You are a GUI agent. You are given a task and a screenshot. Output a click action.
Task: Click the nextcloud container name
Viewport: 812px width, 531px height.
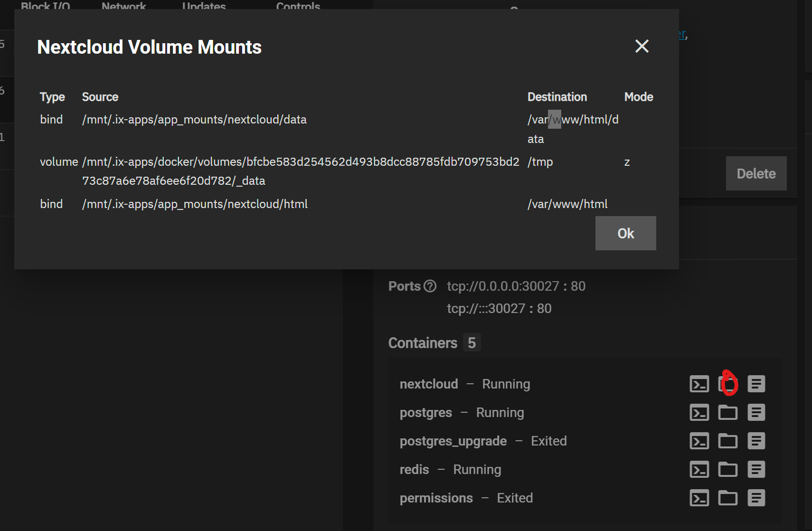429,384
